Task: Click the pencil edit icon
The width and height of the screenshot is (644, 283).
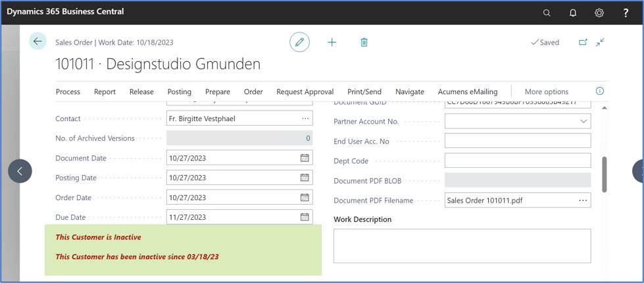Action: 299,42
